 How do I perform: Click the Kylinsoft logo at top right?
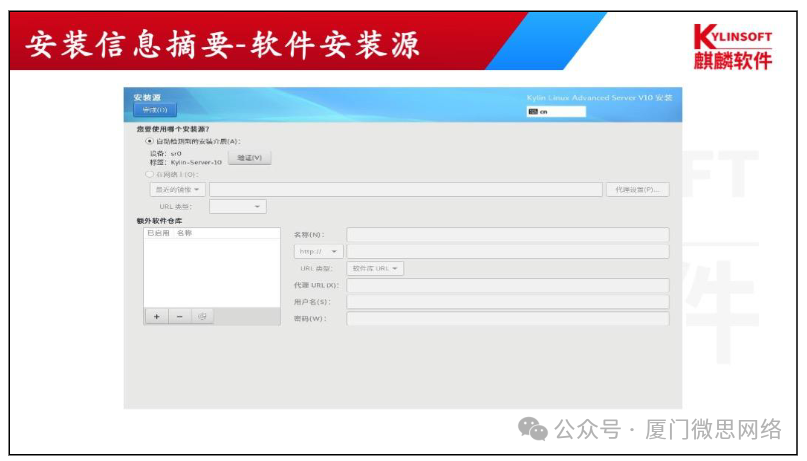(733, 47)
